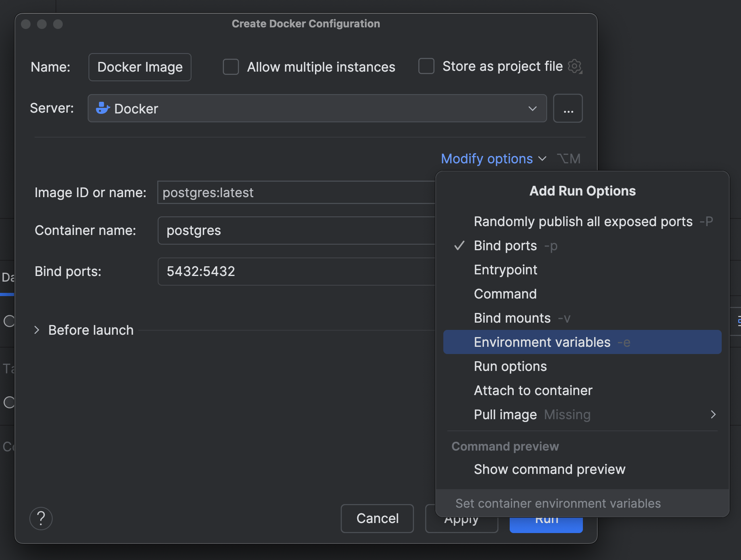This screenshot has height=560, width=741.
Task: Open the Server dropdown list
Action: (x=532, y=109)
